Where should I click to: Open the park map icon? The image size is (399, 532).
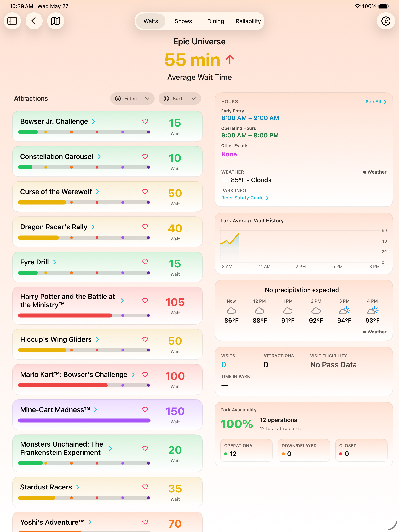click(55, 21)
